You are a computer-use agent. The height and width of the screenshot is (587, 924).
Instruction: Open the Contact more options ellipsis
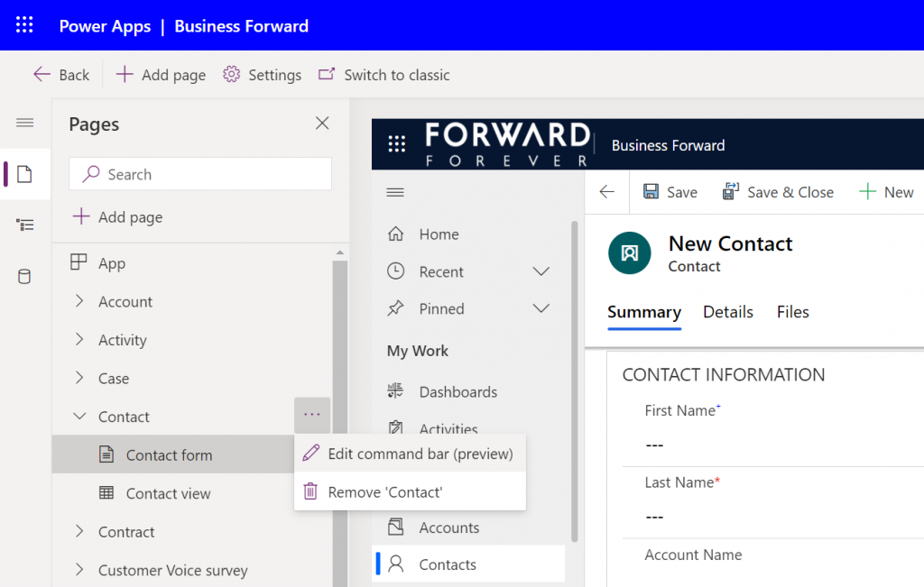click(x=311, y=415)
